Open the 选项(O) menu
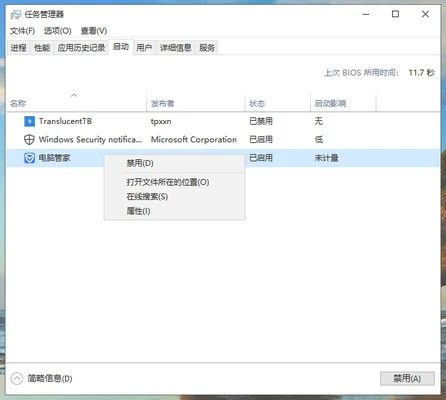Image resolution: width=446 pixels, height=400 pixels. pos(58,31)
